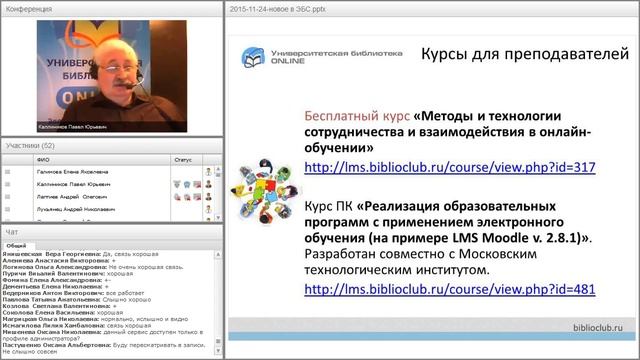Image resolution: width=640 pixels, height=360 pixels.
Task: Click the chat scroll-up arrow
Action: coord(218,254)
